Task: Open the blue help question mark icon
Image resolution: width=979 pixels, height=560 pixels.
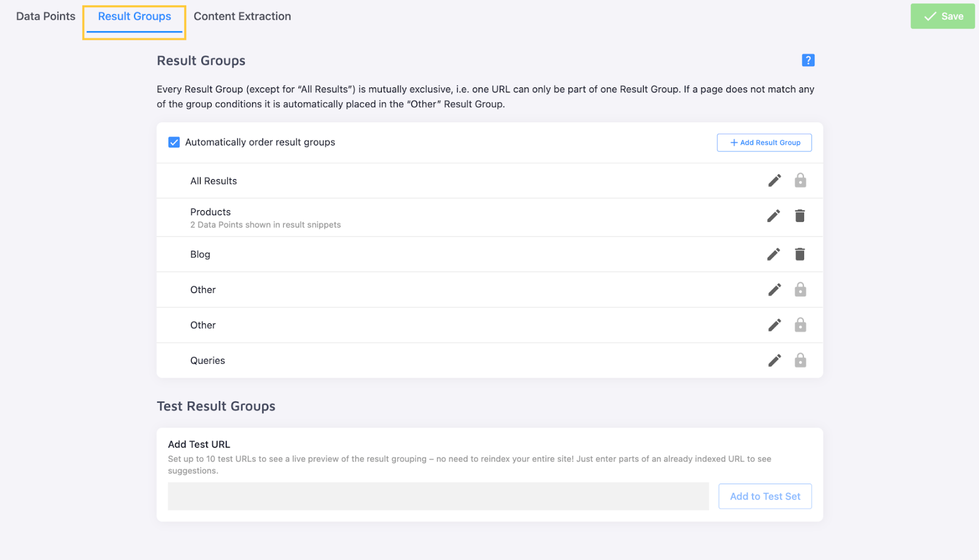Action: coord(808,60)
